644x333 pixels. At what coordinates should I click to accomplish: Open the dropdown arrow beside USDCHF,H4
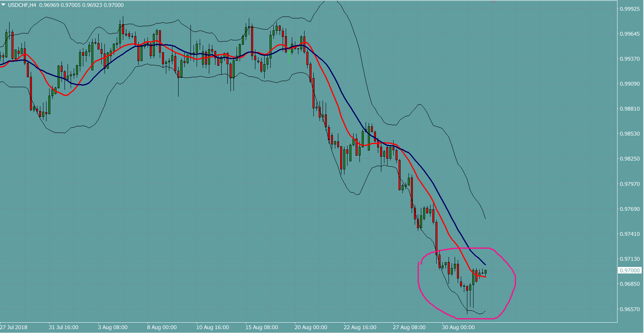(x=3, y=5)
